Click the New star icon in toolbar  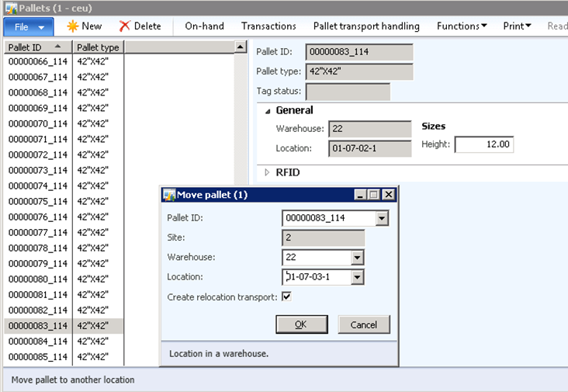point(72,26)
